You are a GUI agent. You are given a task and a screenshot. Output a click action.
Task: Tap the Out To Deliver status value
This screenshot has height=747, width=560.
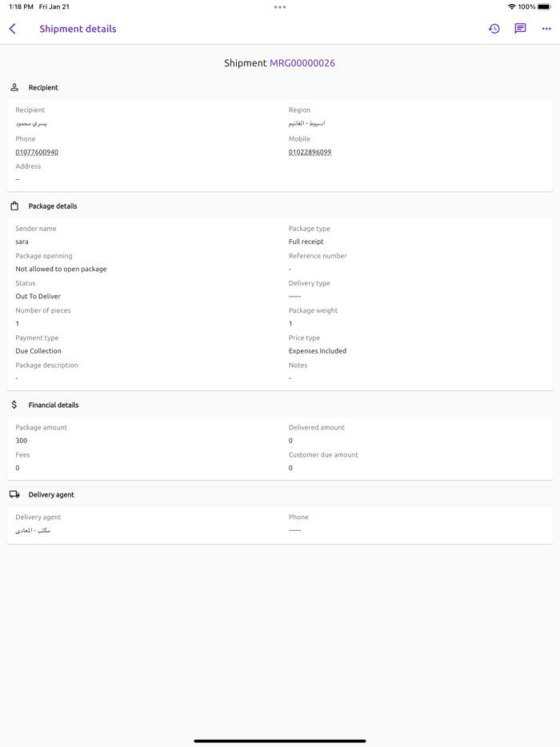(38, 296)
